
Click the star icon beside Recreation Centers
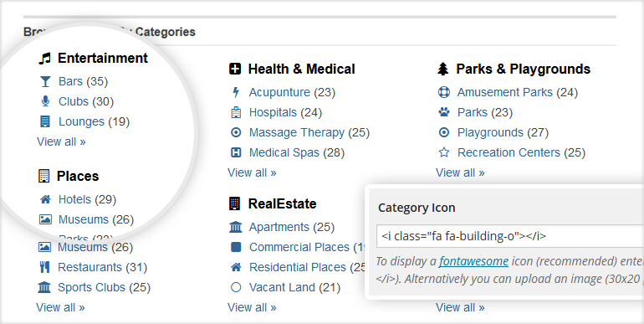click(443, 152)
